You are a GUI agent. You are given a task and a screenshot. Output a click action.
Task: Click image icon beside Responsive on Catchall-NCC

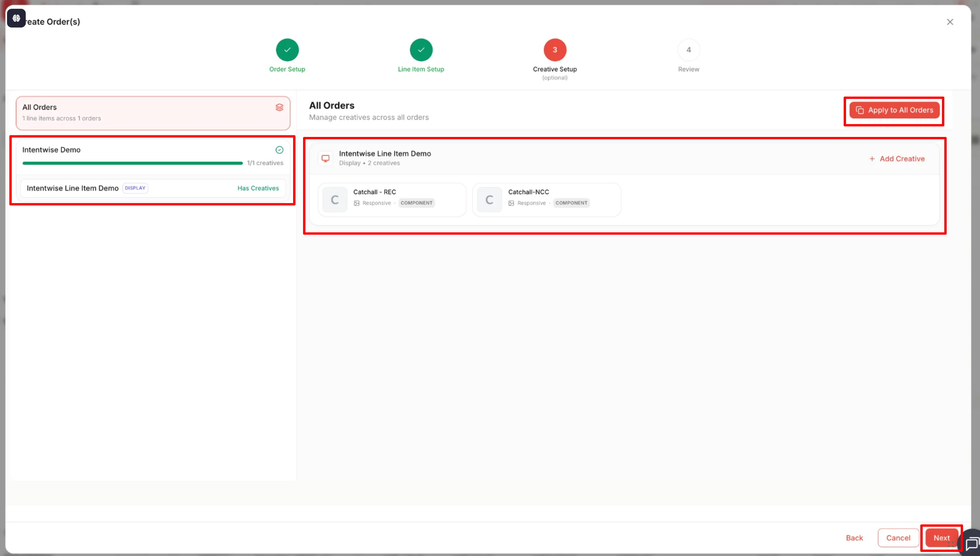[x=511, y=203]
